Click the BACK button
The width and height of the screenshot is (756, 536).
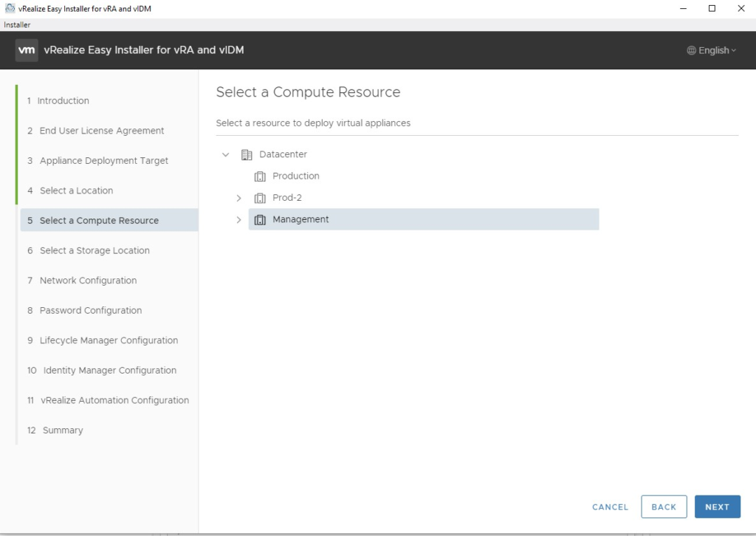(664, 506)
